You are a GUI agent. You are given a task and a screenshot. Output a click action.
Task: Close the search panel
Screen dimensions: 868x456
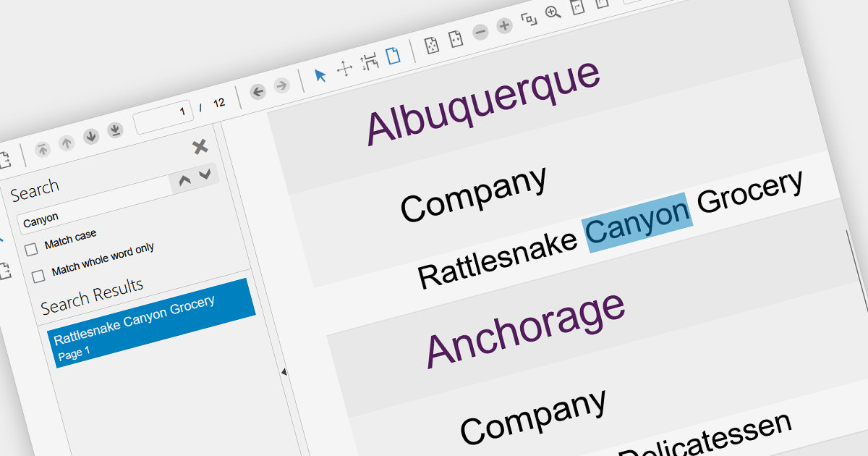click(x=200, y=148)
